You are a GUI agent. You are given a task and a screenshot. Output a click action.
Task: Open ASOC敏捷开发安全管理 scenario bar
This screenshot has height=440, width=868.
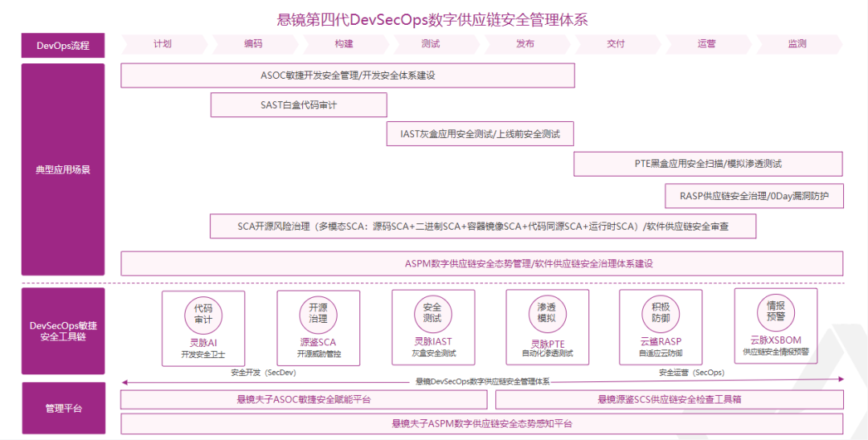[x=348, y=75]
